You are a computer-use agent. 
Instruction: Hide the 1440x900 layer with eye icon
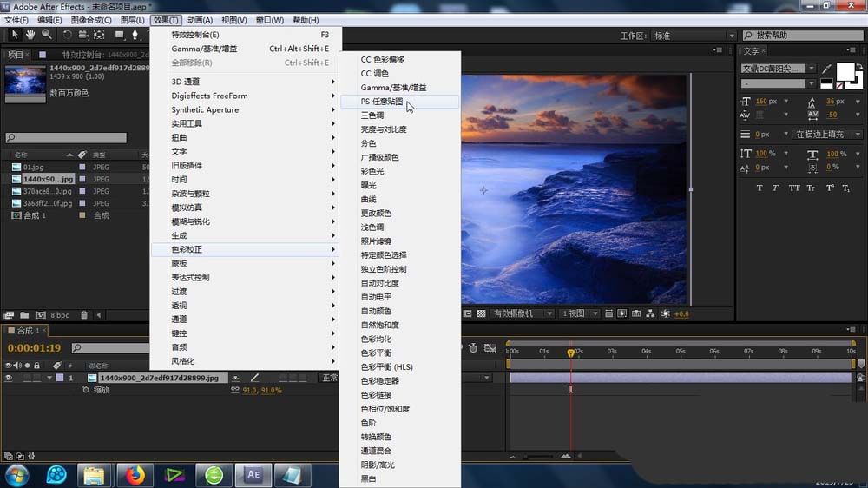[9, 378]
